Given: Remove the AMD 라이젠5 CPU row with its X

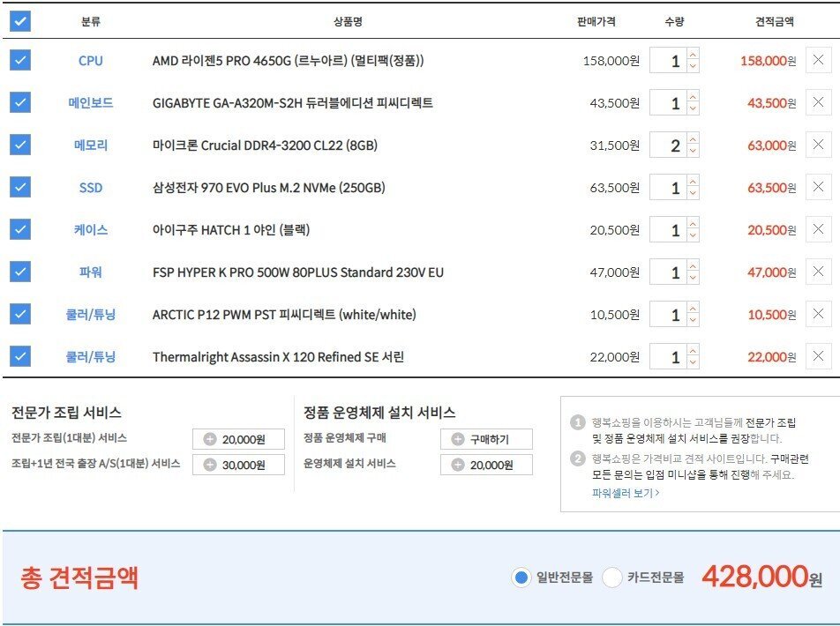Looking at the screenshot, I should [x=818, y=60].
